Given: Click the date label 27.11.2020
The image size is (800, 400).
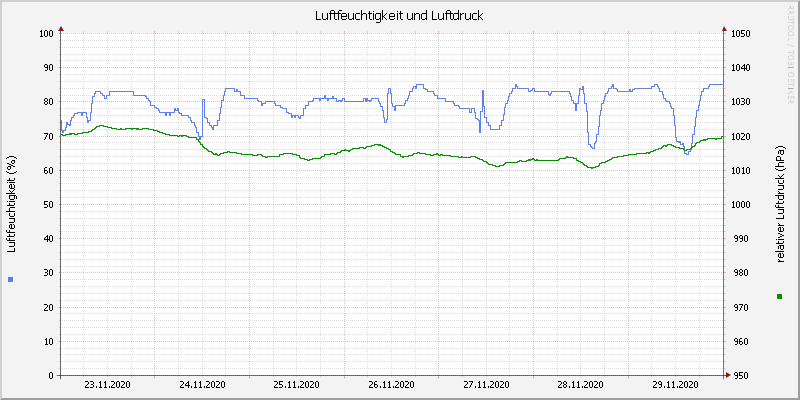Looking at the screenshot, I should [486, 385].
